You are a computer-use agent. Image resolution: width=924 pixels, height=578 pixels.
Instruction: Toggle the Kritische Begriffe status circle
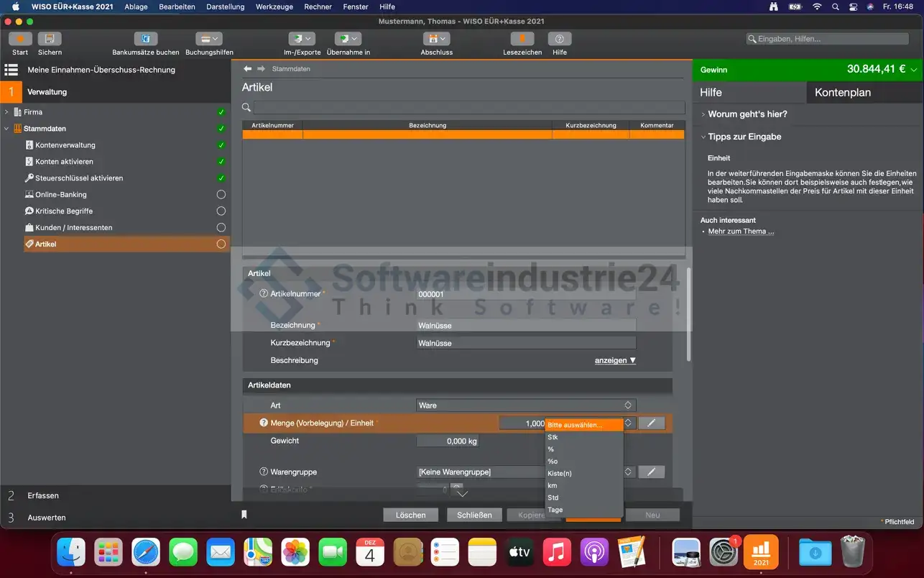(221, 211)
